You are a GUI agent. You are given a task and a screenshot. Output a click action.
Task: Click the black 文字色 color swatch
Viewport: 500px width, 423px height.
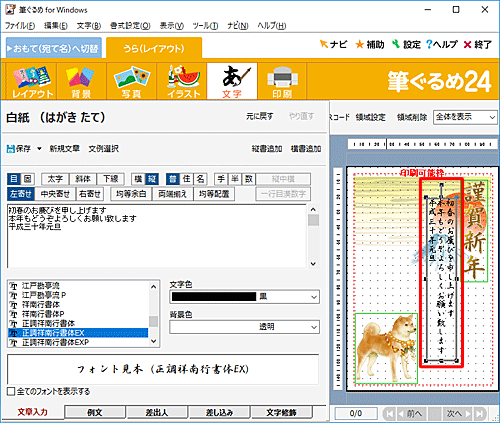[x=214, y=297]
